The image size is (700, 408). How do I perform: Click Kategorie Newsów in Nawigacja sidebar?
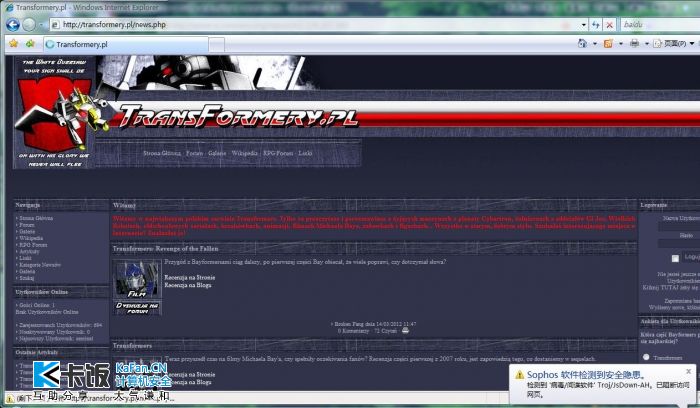click(40, 265)
